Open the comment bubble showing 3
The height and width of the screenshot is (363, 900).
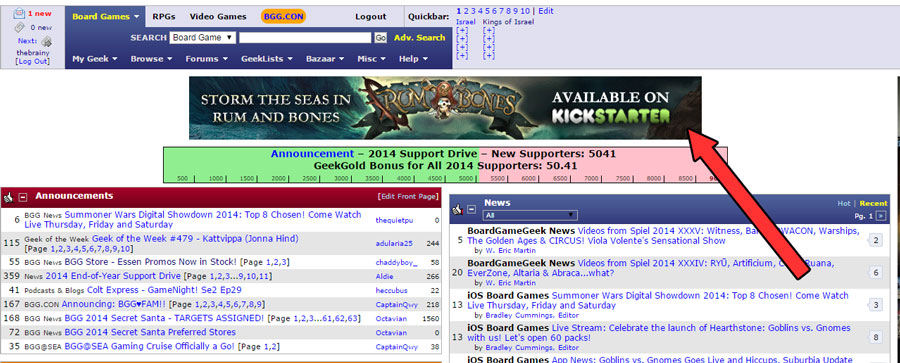click(x=876, y=305)
